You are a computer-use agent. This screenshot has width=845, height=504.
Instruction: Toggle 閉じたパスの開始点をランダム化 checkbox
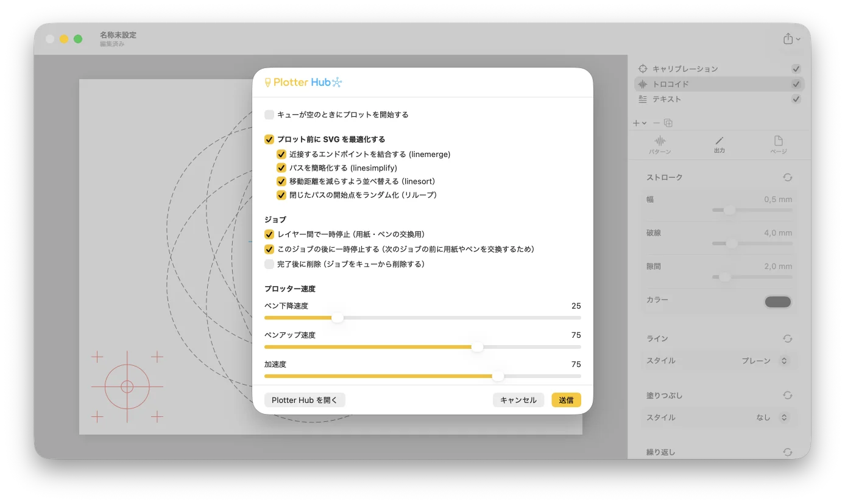click(281, 195)
